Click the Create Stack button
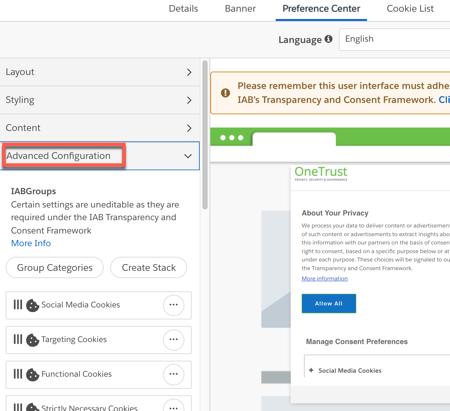Image resolution: width=450 pixels, height=411 pixels. pyautogui.click(x=149, y=267)
